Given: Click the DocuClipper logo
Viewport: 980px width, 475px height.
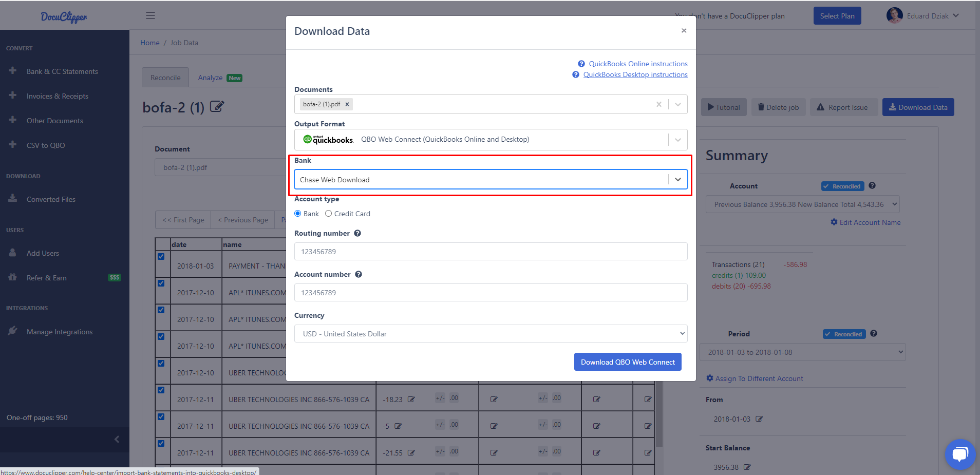Looking at the screenshot, I should 64,16.
